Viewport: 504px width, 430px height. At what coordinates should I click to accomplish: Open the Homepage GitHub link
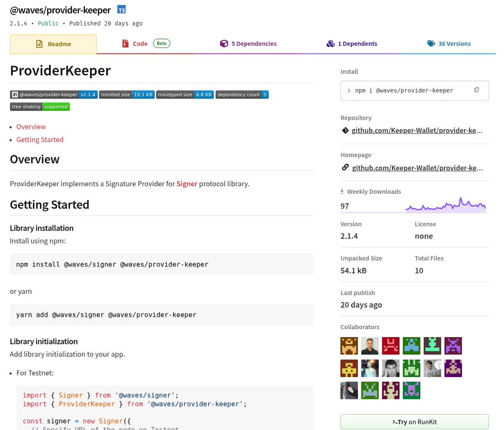[417, 168]
